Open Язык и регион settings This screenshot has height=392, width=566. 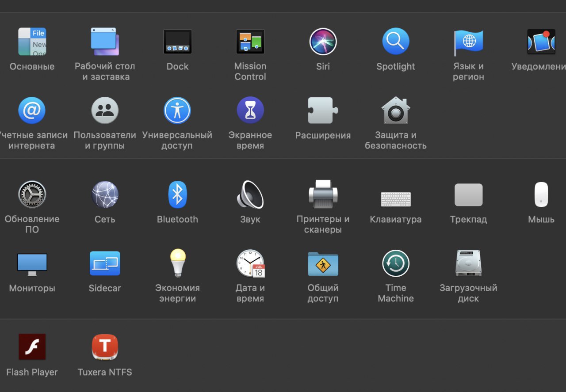pyautogui.click(x=468, y=43)
